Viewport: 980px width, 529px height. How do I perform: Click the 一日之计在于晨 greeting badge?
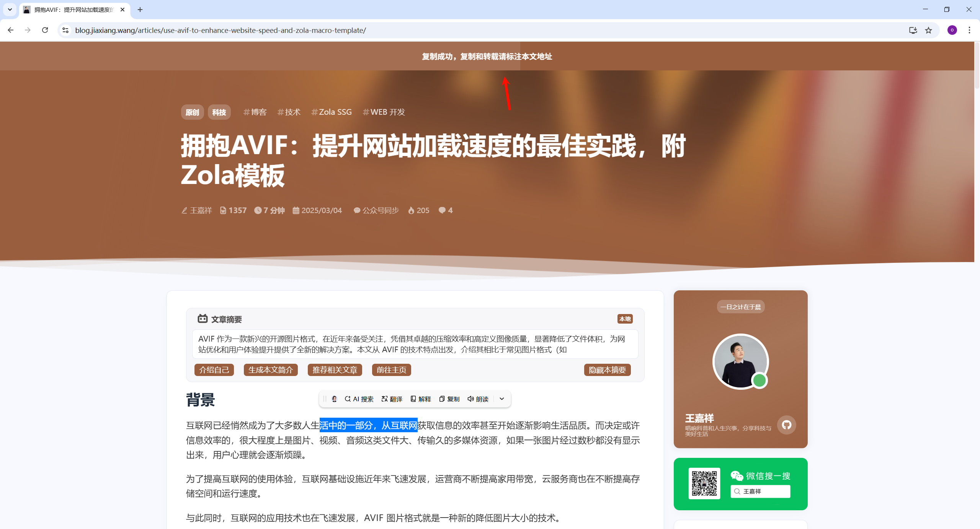[740, 307]
